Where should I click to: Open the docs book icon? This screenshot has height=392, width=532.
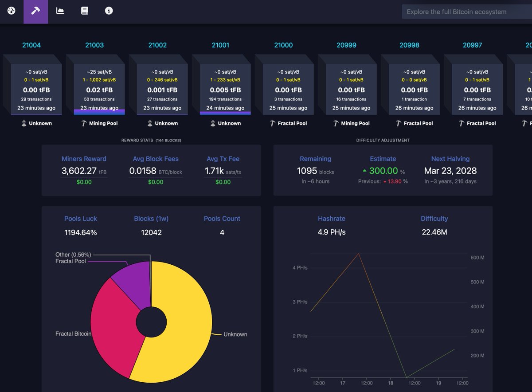pyautogui.click(x=84, y=11)
